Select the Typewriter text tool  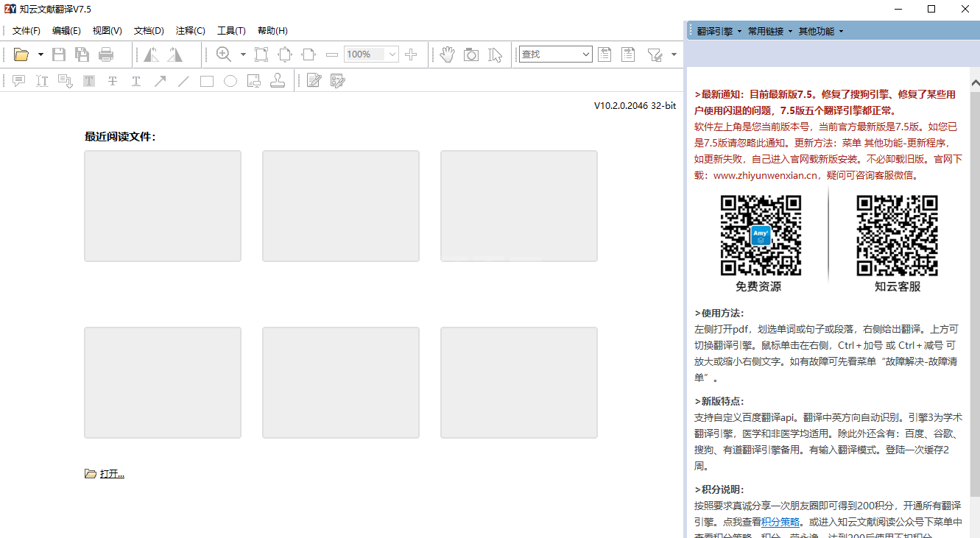pyautogui.click(x=42, y=81)
